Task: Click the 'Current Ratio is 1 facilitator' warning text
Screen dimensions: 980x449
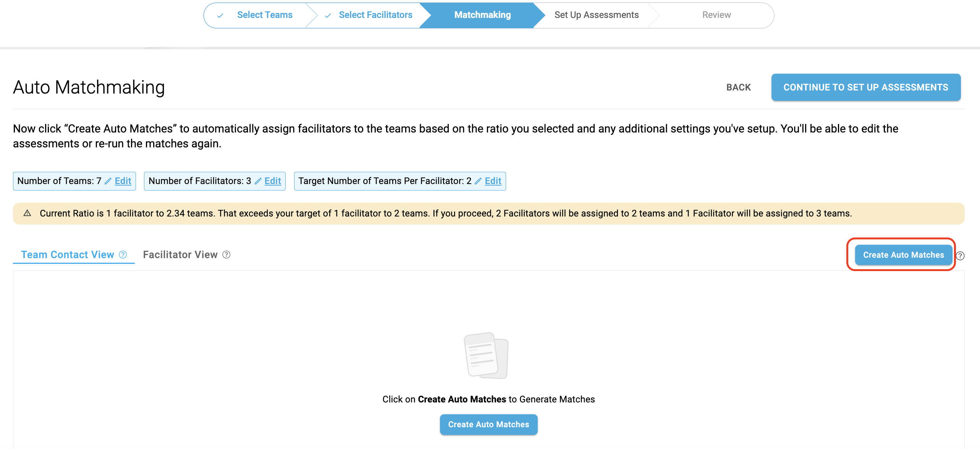Action: (x=446, y=213)
